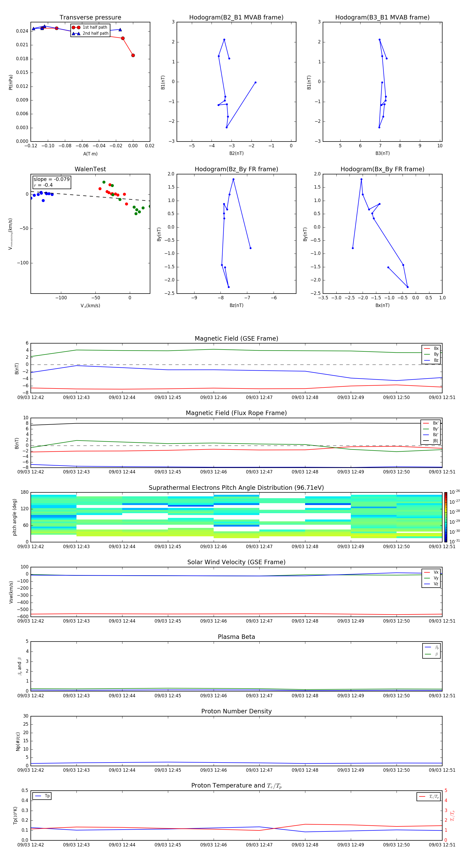473x868 pixels.
Task: Select Bx' in the Flux Rope legend
Action: click(x=431, y=423)
